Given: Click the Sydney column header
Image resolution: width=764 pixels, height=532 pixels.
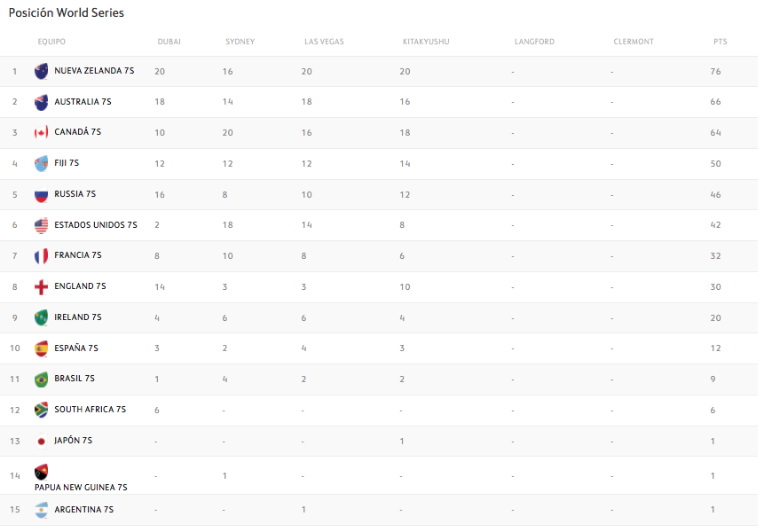Looking at the screenshot, I should tap(240, 42).
